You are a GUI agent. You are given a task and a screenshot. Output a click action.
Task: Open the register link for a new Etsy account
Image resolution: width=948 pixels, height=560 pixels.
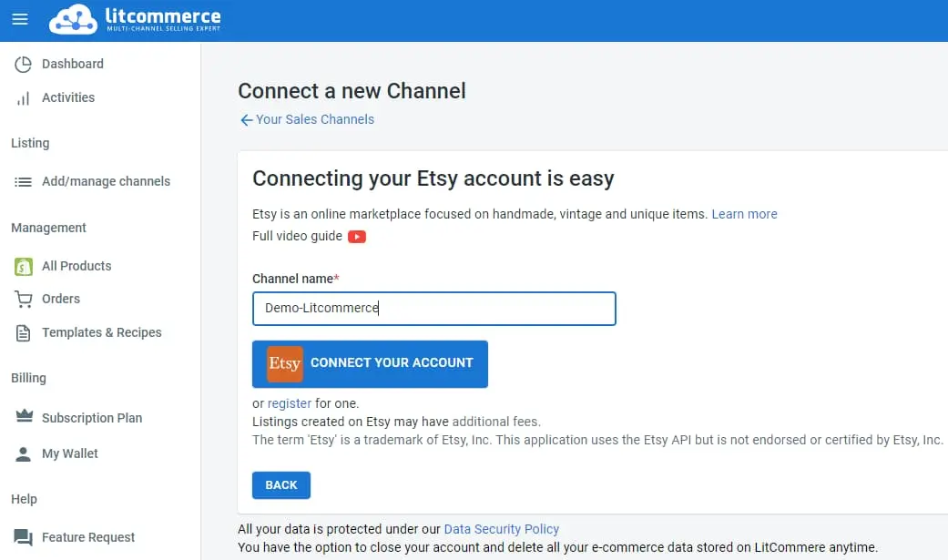pyautogui.click(x=290, y=402)
